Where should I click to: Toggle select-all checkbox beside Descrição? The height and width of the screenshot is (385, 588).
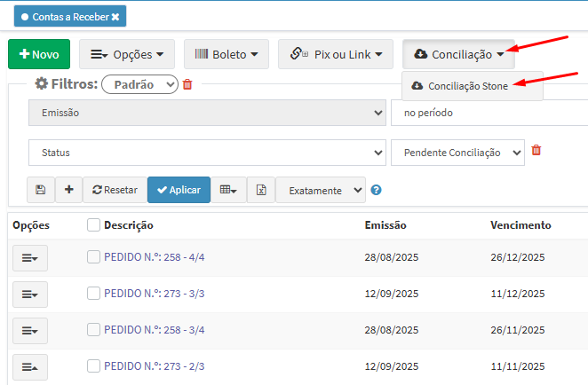point(94,225)
